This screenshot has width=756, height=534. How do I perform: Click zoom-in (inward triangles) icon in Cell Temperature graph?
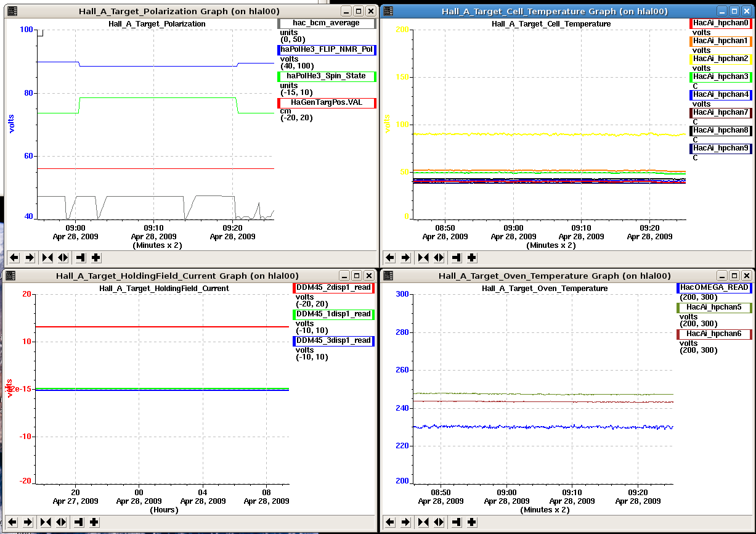[x=423, y=258]
